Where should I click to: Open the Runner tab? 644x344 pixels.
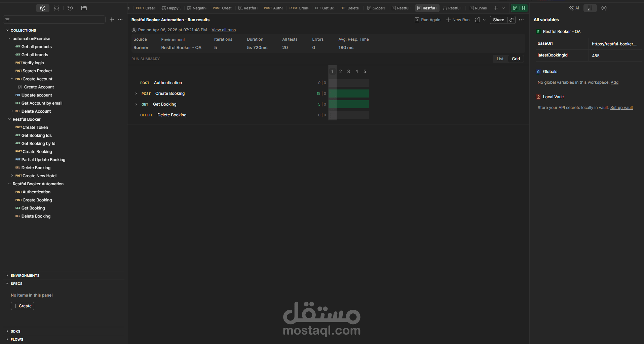(x=478, y=8)
